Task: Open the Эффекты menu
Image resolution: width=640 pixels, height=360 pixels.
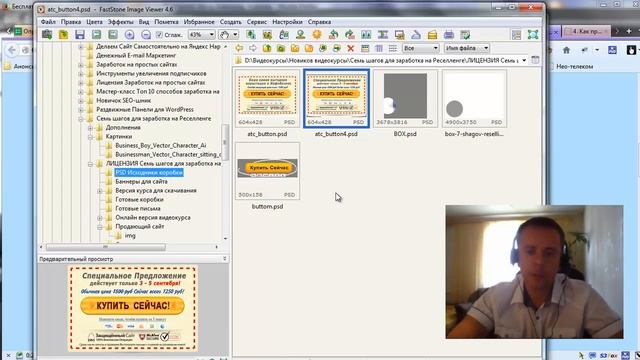Action: (120, 22)
